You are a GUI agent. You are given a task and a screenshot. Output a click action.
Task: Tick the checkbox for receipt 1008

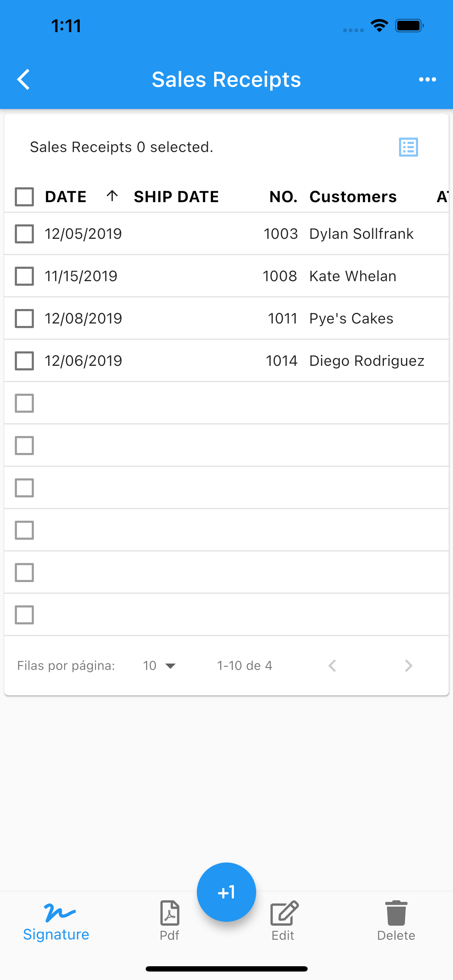(24, 276)
